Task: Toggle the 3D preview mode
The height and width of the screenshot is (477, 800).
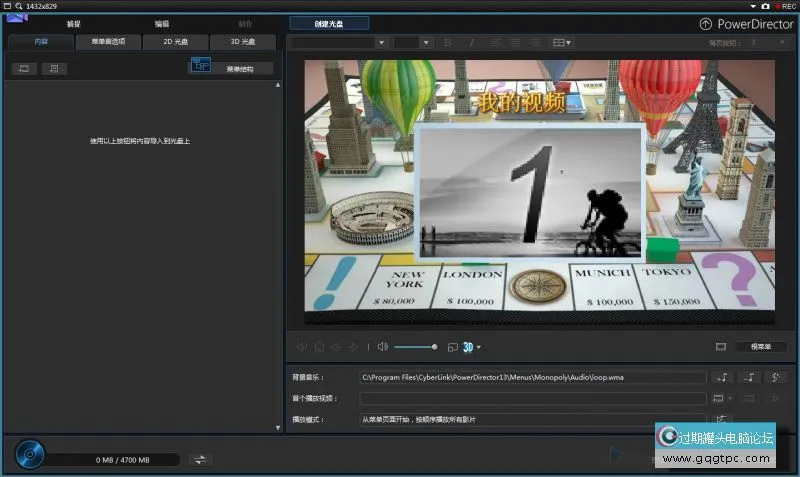Action: point(468,347)
